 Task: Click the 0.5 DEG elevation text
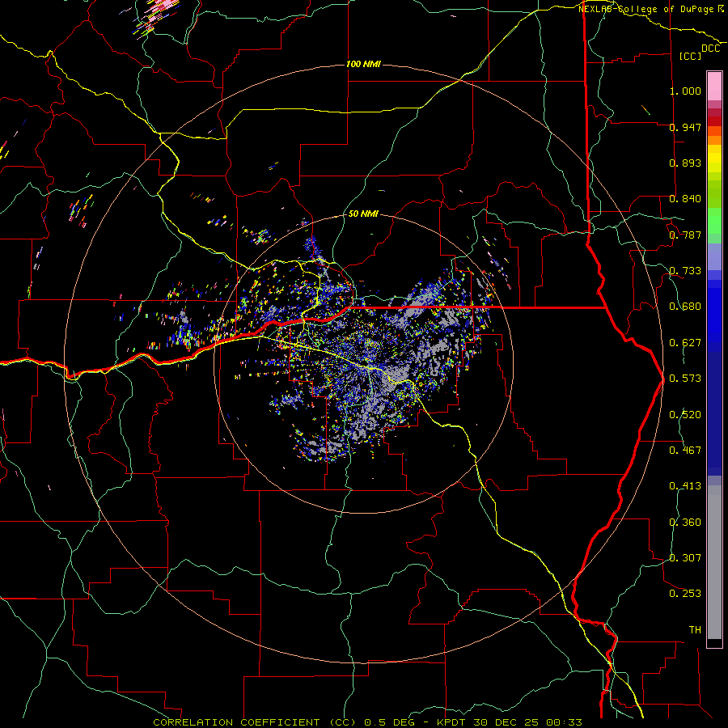point(389,722)
